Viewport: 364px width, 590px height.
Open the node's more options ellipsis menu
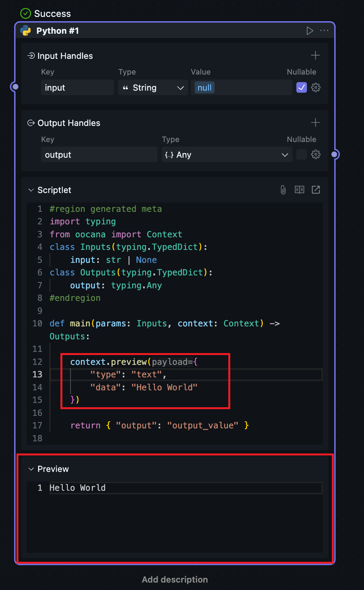click(324, 31)
